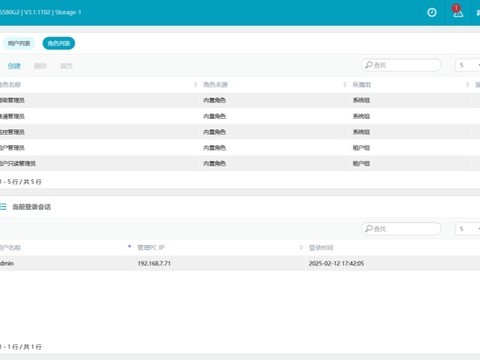The height and width of the screenshot is (360, 480).
Task: Select the admin session row
Action: (240, 263)
